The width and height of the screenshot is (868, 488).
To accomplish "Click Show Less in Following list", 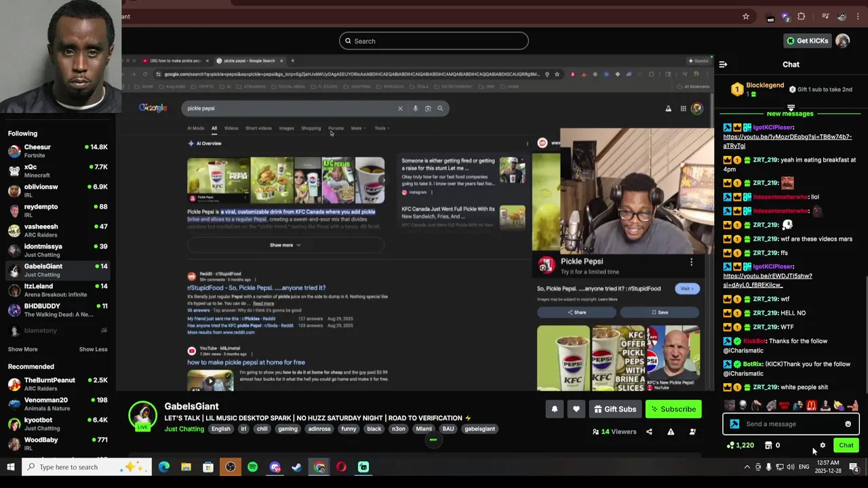I will point(93,349).
